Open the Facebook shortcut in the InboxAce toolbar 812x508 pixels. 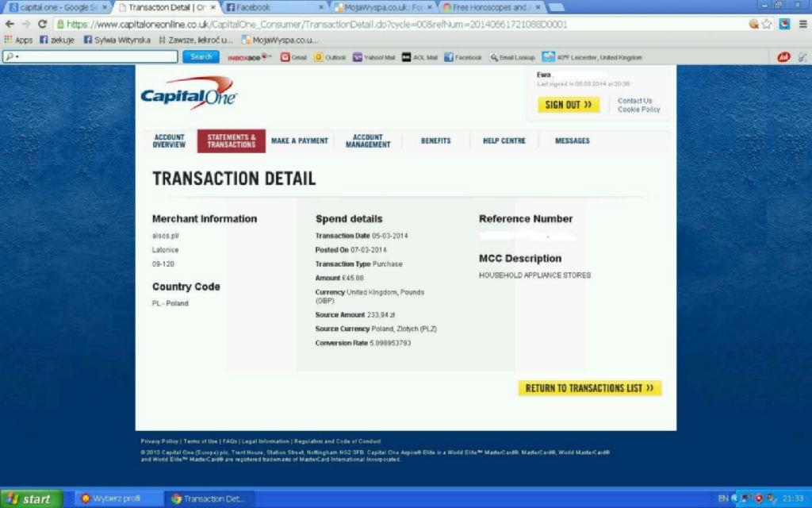[x=463, y=57]
